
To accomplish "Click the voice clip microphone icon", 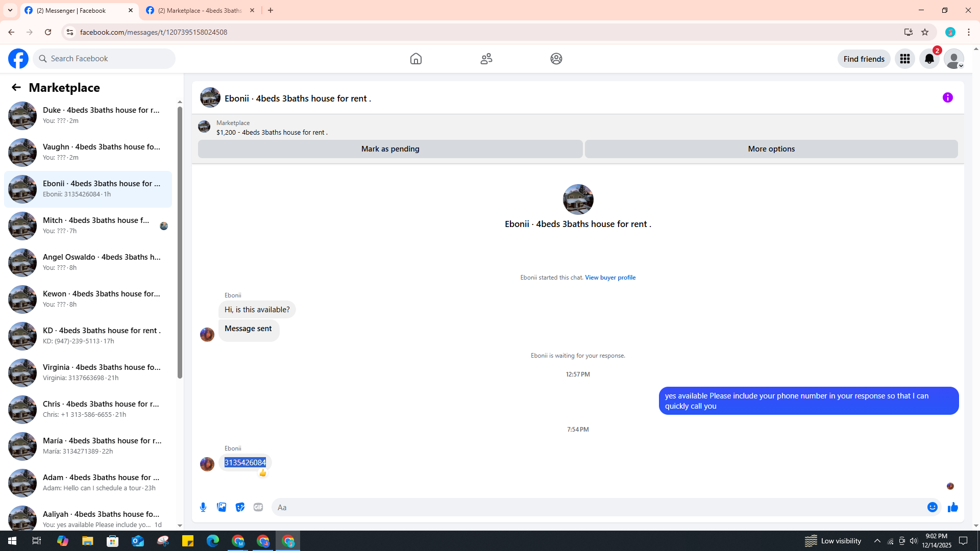I will 203,507.
